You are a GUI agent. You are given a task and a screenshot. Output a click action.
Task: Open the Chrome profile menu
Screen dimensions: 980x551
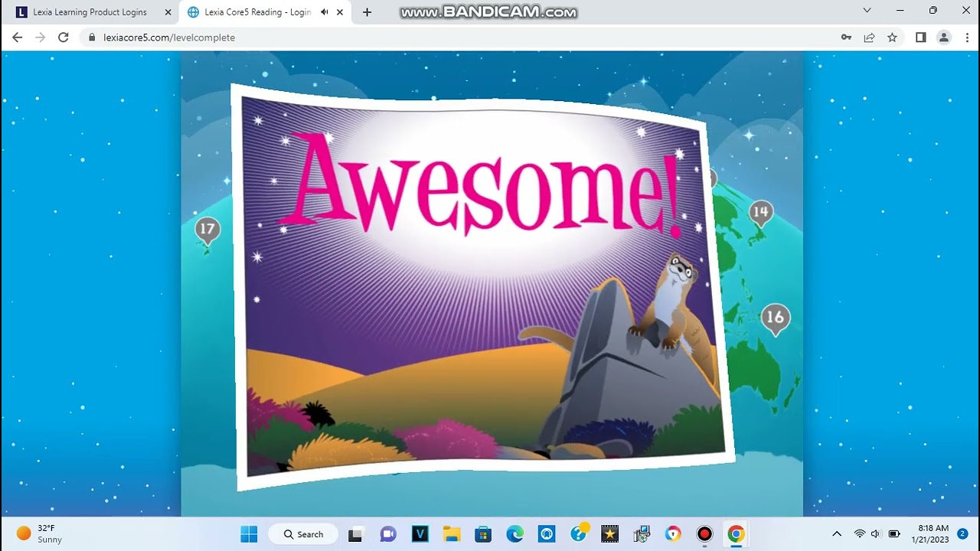tap(944, 37)
